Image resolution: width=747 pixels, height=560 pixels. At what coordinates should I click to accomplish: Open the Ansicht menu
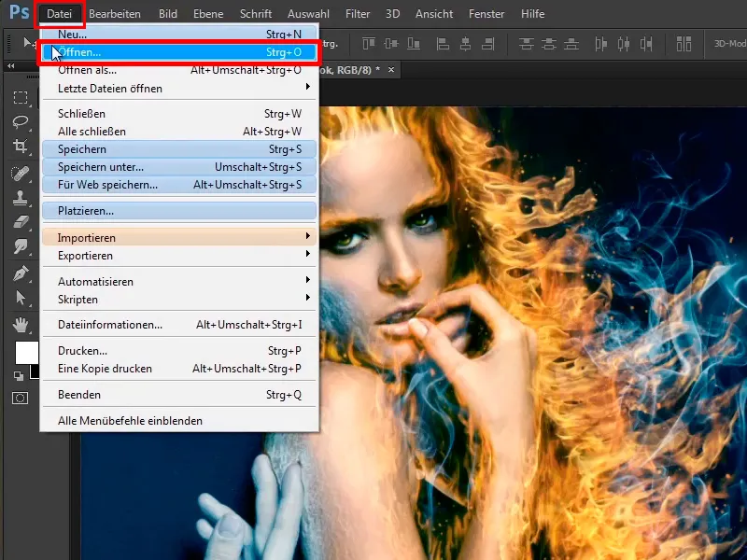point(434,14)
